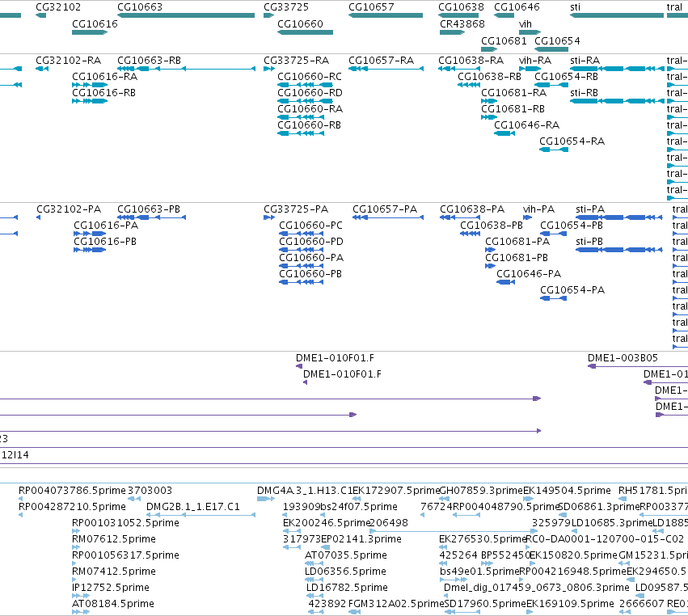
Task: Open protein label CG10646-PA
Action: click(x=529, y=274)
